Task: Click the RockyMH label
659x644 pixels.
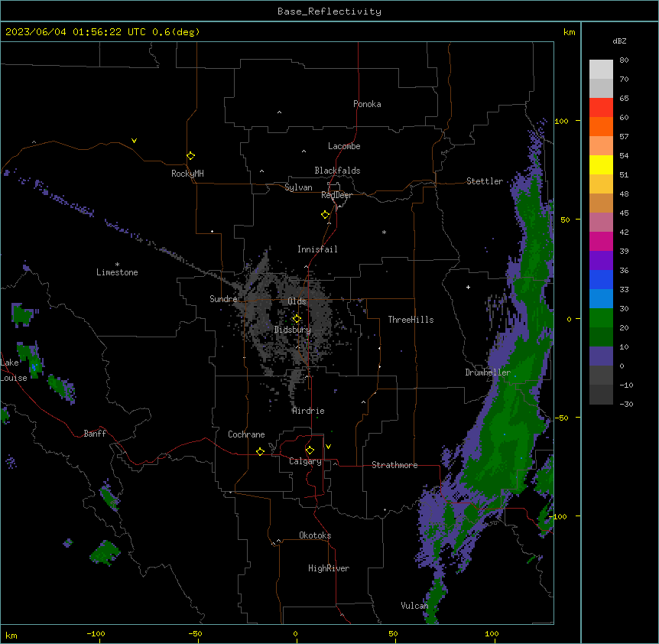Action: click(x=187, y=174)
